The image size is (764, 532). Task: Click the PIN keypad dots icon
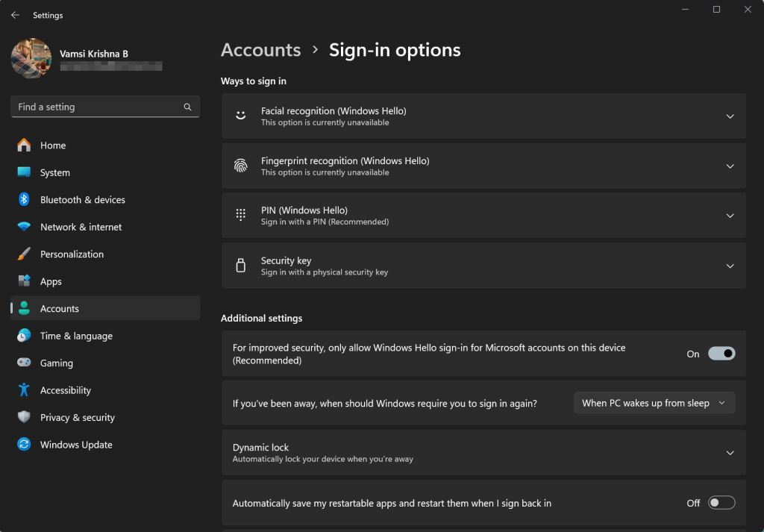241,216
